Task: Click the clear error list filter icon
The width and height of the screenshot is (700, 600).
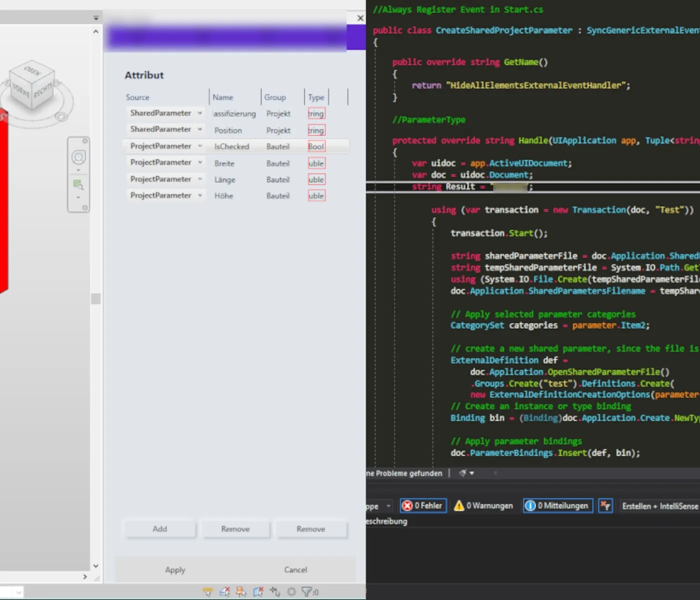Action: pyautogui.click(x=605, y=506)
